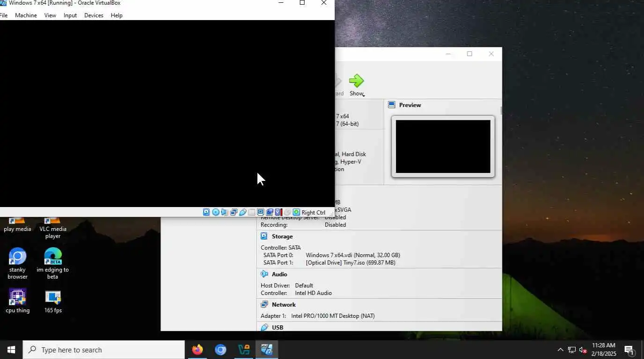Select the 165 fps desktop shortcut
The image size is (644, 359).
click(x=52, y=301)
